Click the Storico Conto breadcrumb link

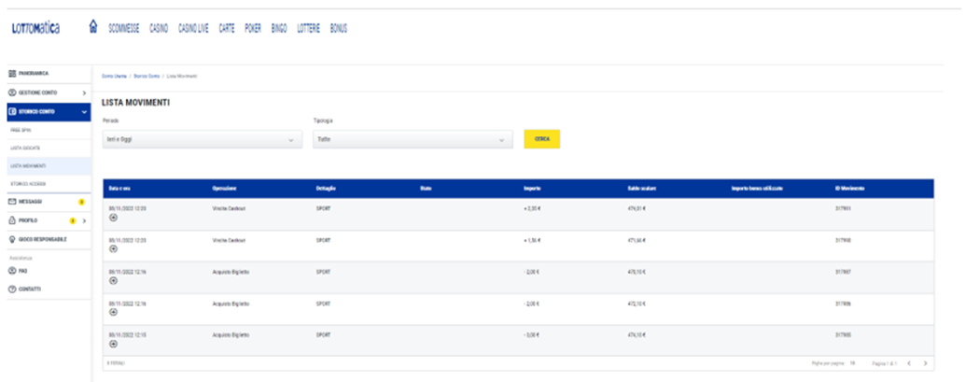[x=147, y=74]
